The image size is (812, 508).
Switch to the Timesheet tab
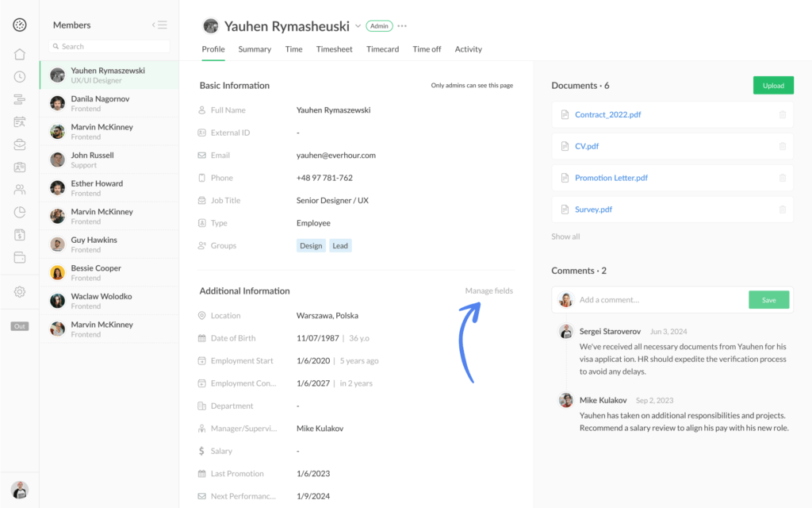tap(334, 48)
